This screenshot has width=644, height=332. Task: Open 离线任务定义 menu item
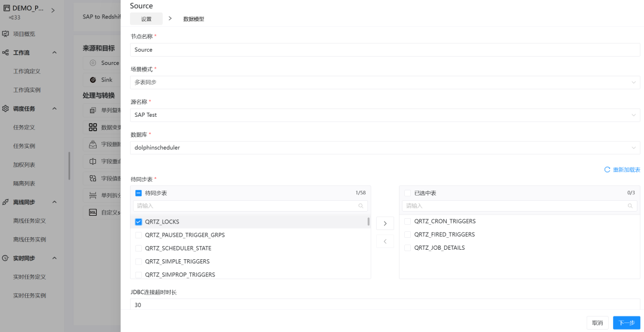point(30,221)
